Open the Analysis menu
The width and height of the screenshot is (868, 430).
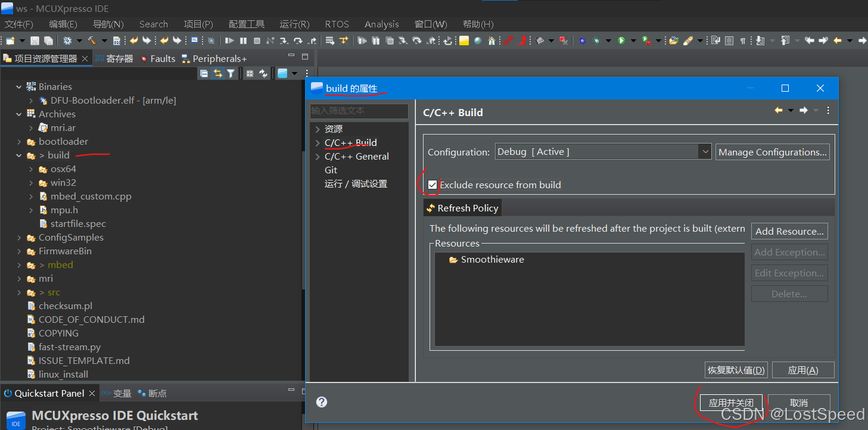tap(382, 24)
